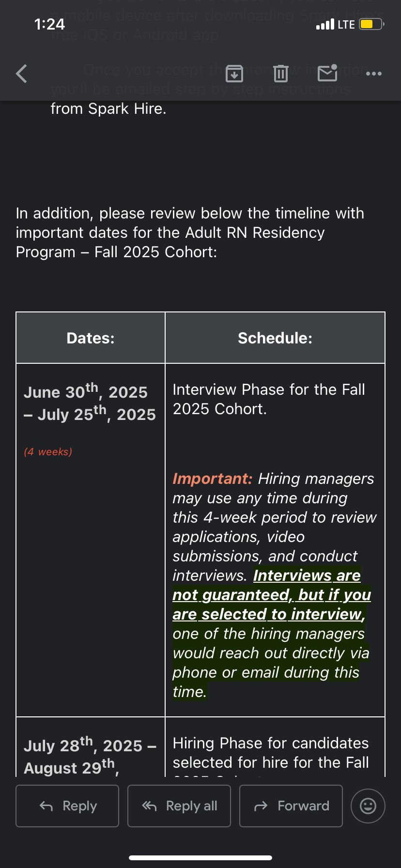
Task: Tap the 1:24 clock in status bar
Action: click(49, 24)
